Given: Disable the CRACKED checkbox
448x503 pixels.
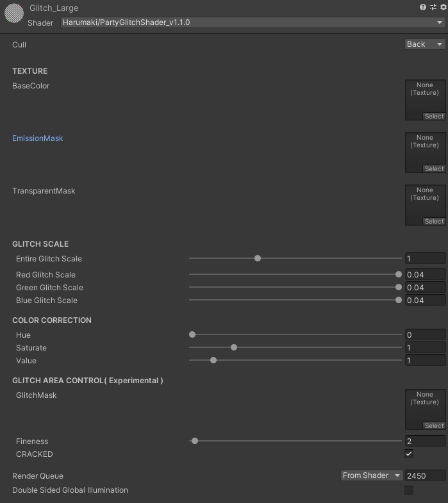Looking at the screenshot, I should [x=409, y=454].
